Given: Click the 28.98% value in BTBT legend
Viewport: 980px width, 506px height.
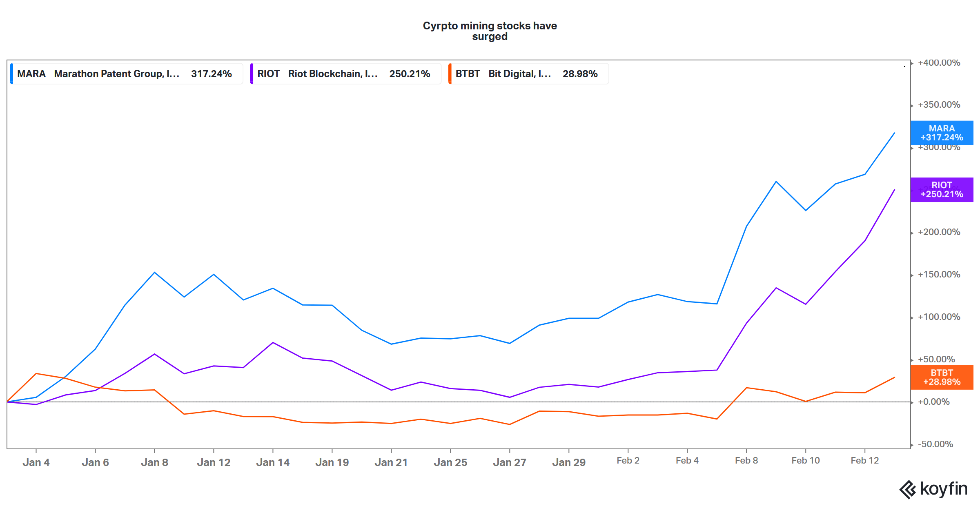Looking at the screenshot, I should coord(580,74).
